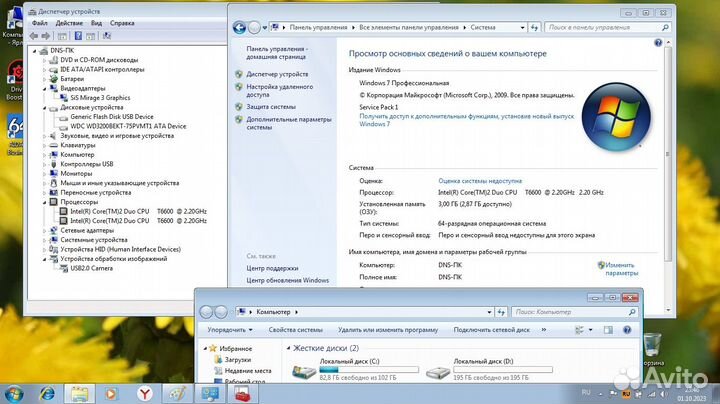
Task: Click the forward arrow in Device Manager toolbar
Action: click(x=45, y=36)
